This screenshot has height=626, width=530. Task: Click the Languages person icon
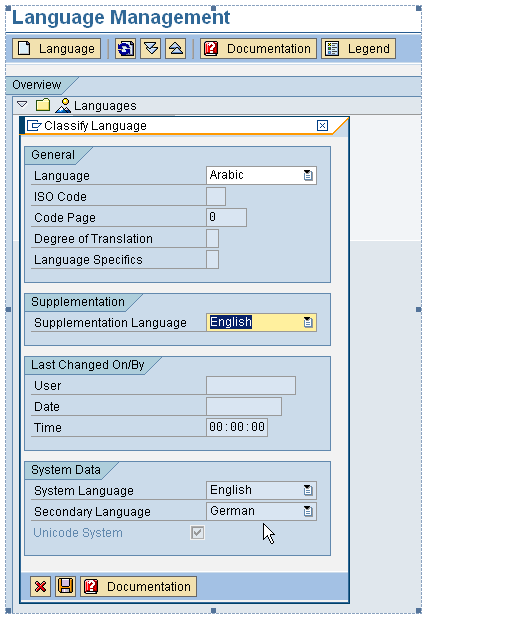(63, 105)
